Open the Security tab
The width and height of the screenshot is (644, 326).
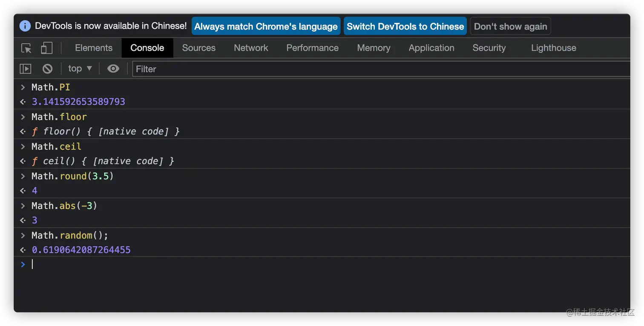[x=489, y=48]
